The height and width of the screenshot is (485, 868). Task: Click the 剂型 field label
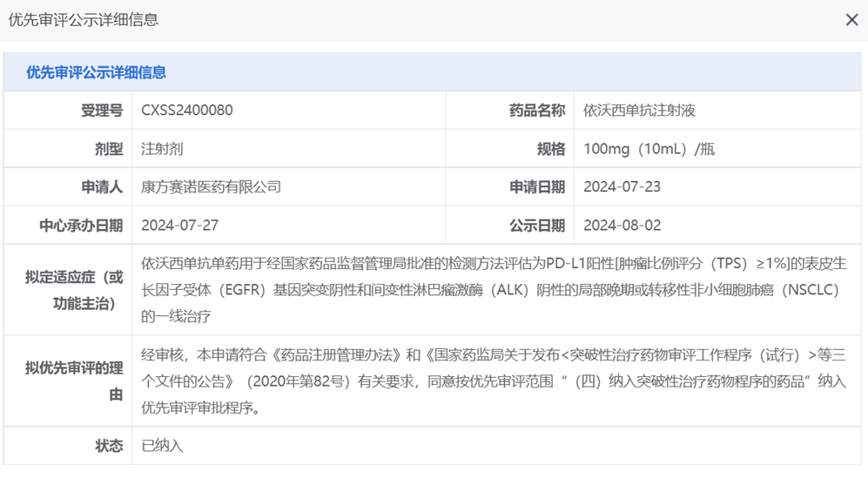[x=109, y=149]
